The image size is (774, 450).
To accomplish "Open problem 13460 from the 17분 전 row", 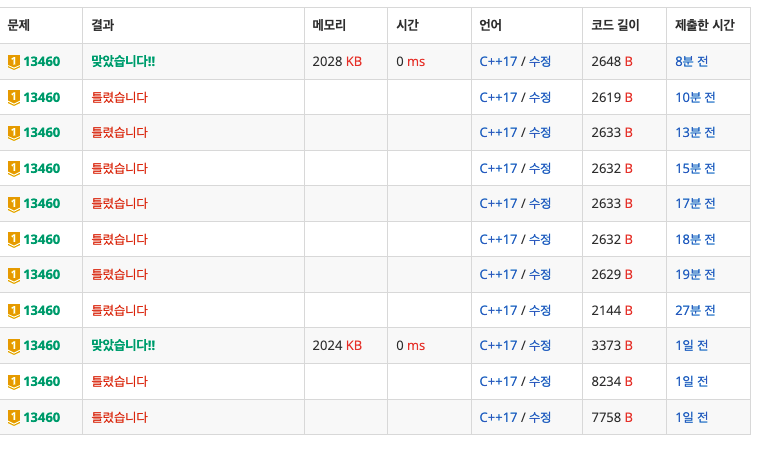I will [42, 204].
